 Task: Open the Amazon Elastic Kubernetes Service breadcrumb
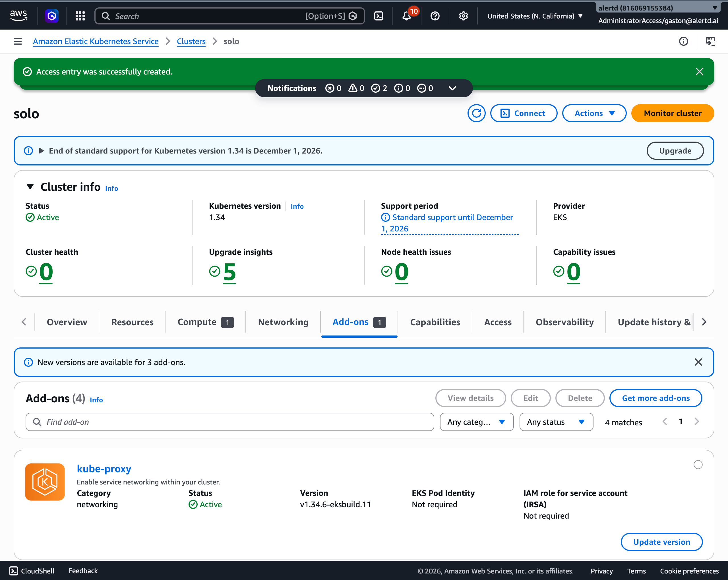tap(96, 41)
